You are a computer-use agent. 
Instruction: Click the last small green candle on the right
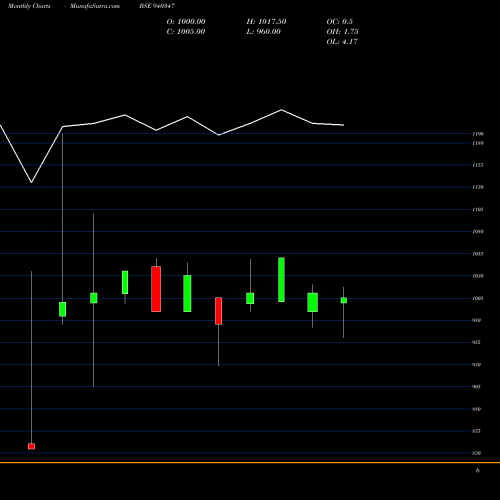click(x=344, y=300)
